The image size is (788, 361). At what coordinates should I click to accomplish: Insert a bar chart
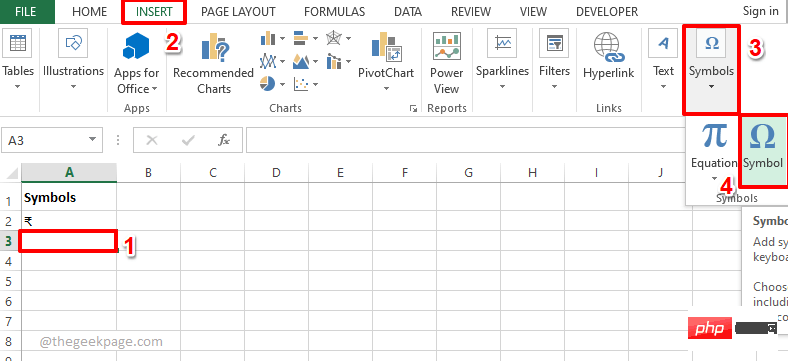(301, 38)
